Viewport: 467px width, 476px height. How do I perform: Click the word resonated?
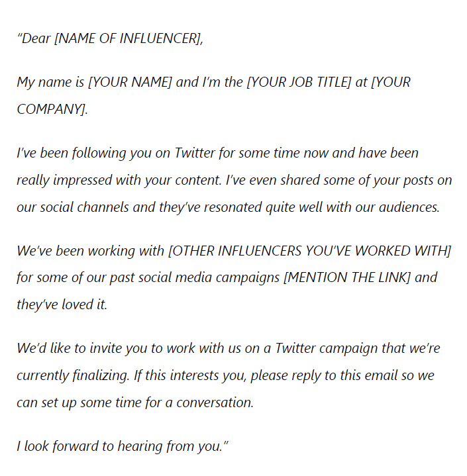click(x=233, y=207)
